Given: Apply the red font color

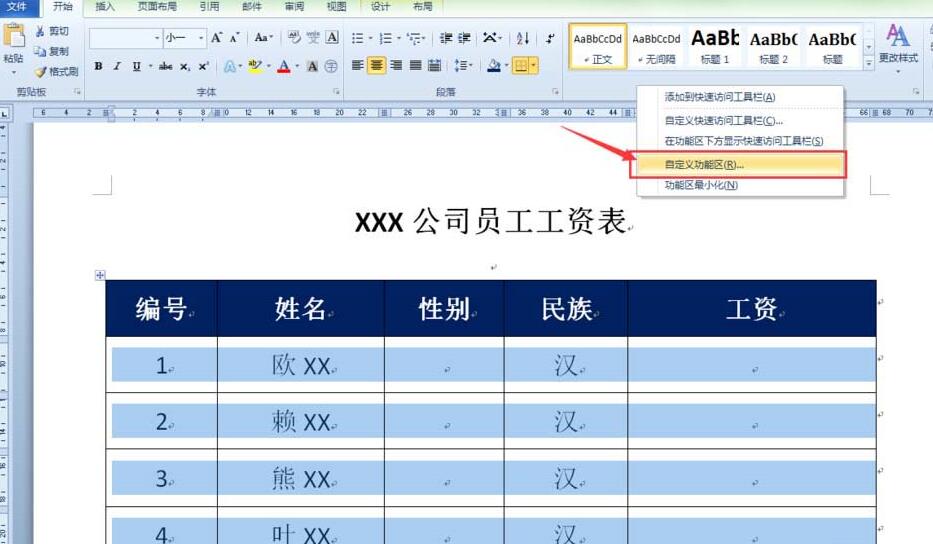Looking at the screenshot, I should 284,66.
